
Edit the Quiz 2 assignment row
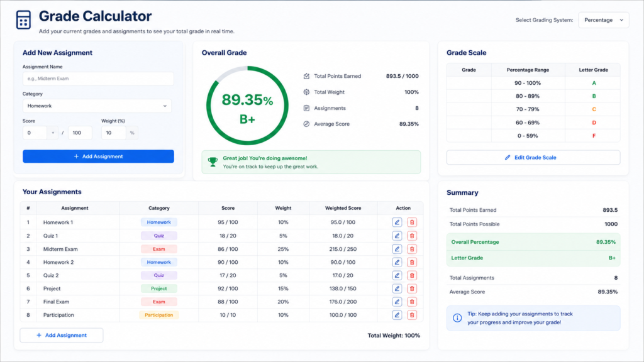click(x=397, y=275)
